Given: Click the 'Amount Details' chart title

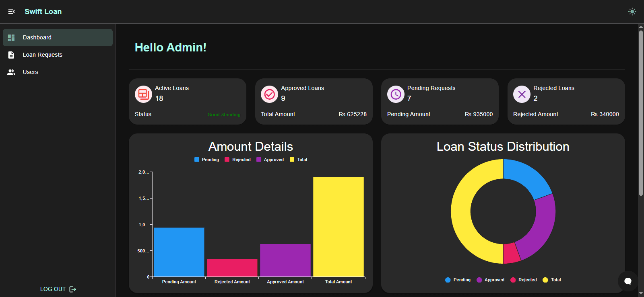Looking at the screenshot, I should tap(251, 147).
